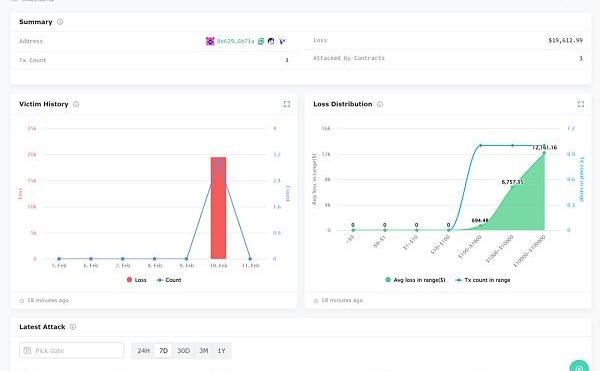Click Loss Distribution info icon

(x=380, y=104)
